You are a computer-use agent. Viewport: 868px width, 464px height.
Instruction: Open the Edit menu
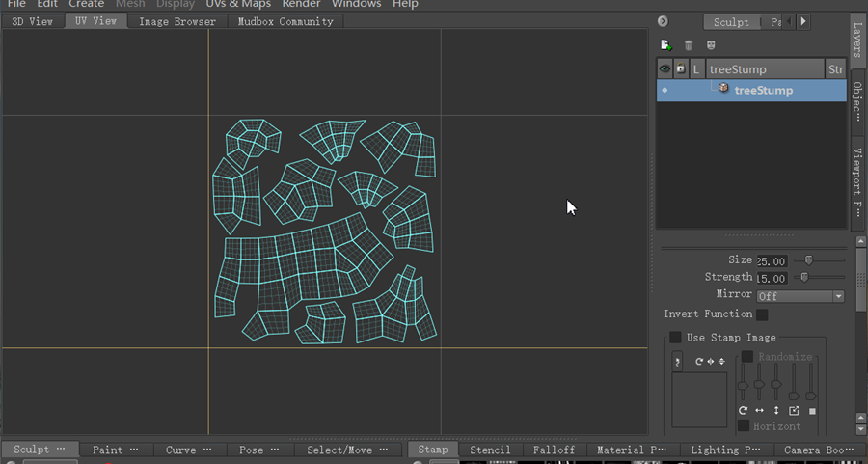coord(47,4)
